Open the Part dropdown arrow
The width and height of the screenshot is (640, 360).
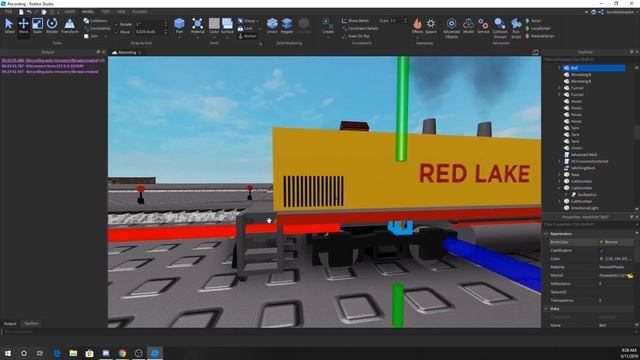pos(179,38)
